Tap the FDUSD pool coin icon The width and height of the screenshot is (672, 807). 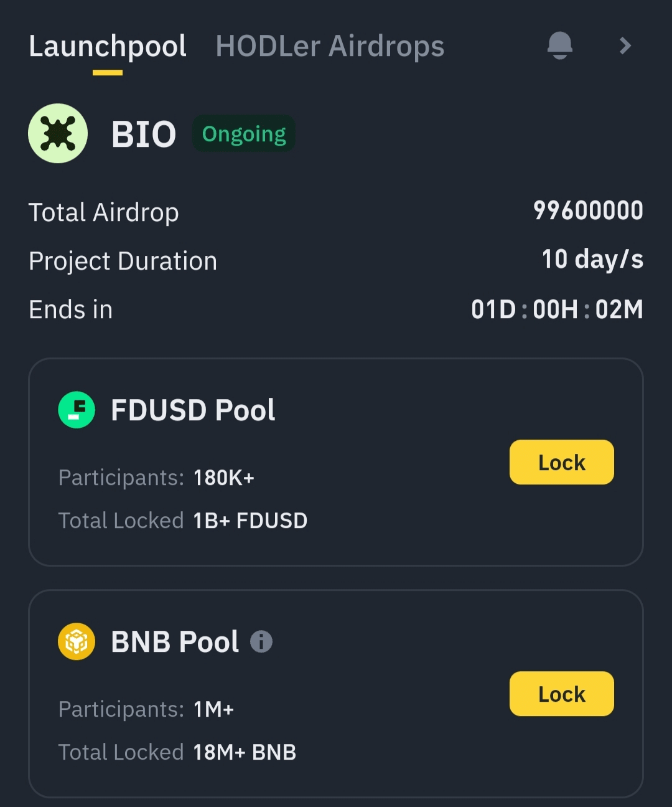(77, 410)
